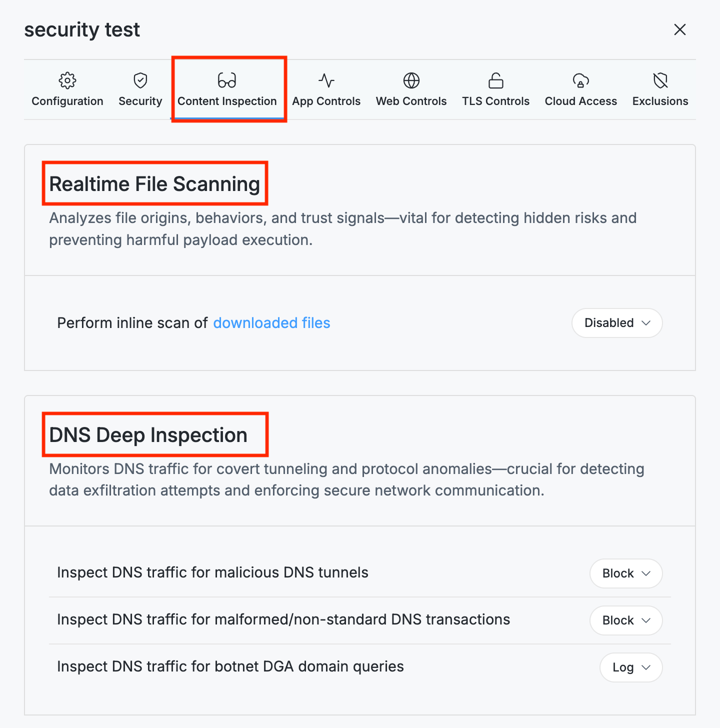Open the Disabled dropdown for inline scan

[x=617, y=323]
